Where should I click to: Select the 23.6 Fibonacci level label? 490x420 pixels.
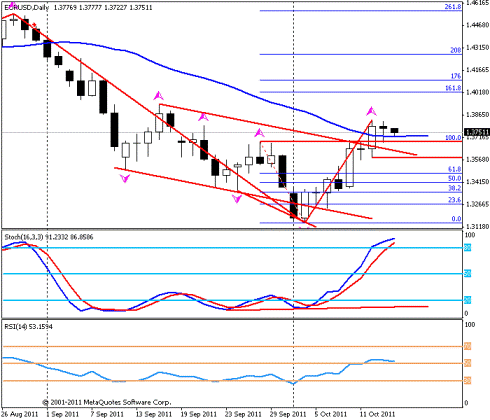(x=454, y=200)
